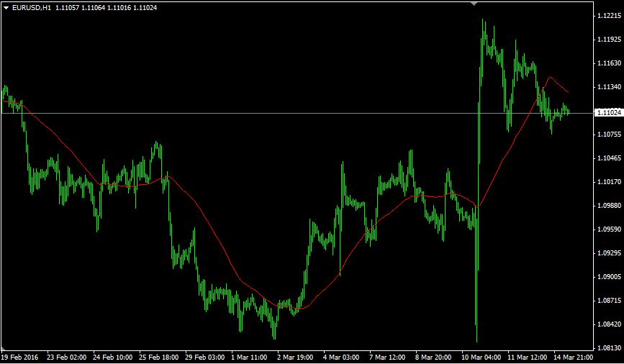Click the OHLC quote values after the symbol title
624x364 pixels.
[x=107, y=8]
